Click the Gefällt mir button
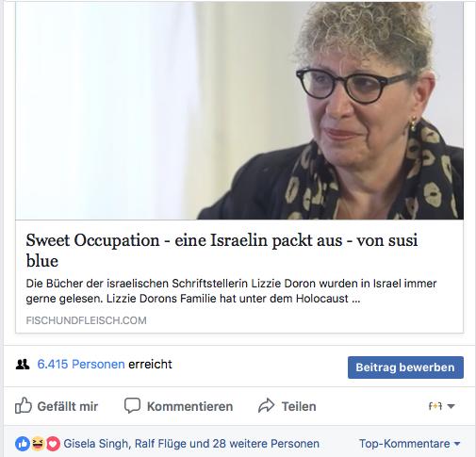476x457 pixels. tap(57, 406)
